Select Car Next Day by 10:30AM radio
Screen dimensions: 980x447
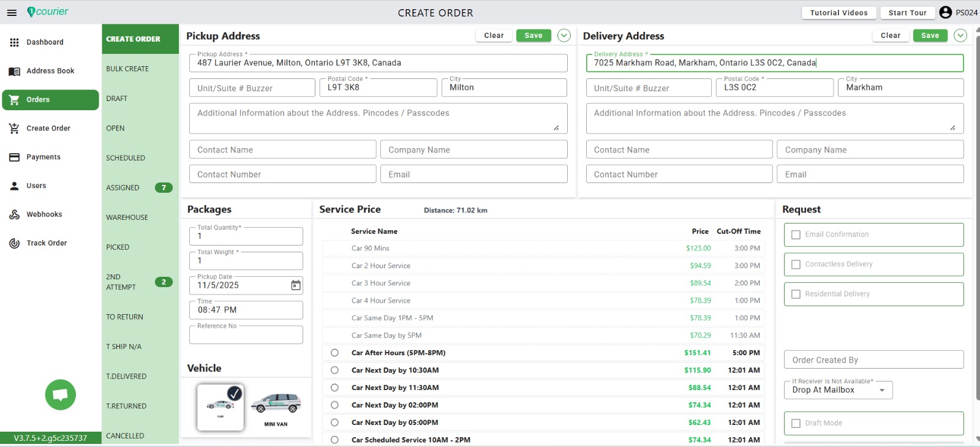click(334, 370)
